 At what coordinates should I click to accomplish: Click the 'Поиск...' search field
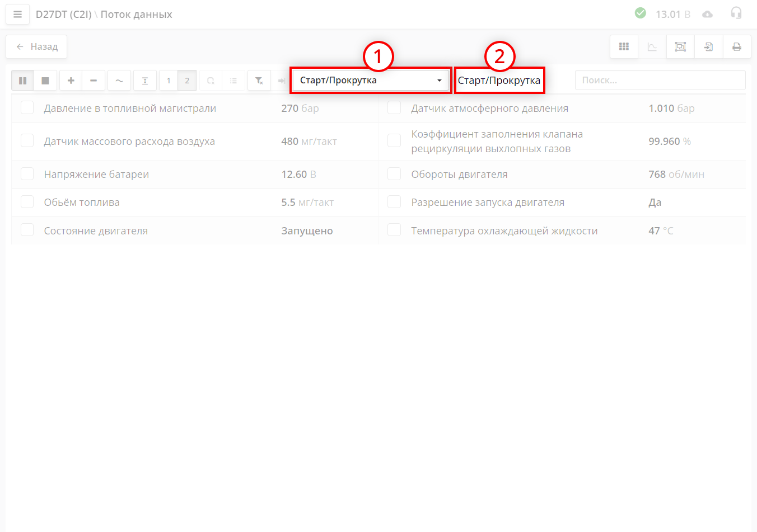(660, 81)
